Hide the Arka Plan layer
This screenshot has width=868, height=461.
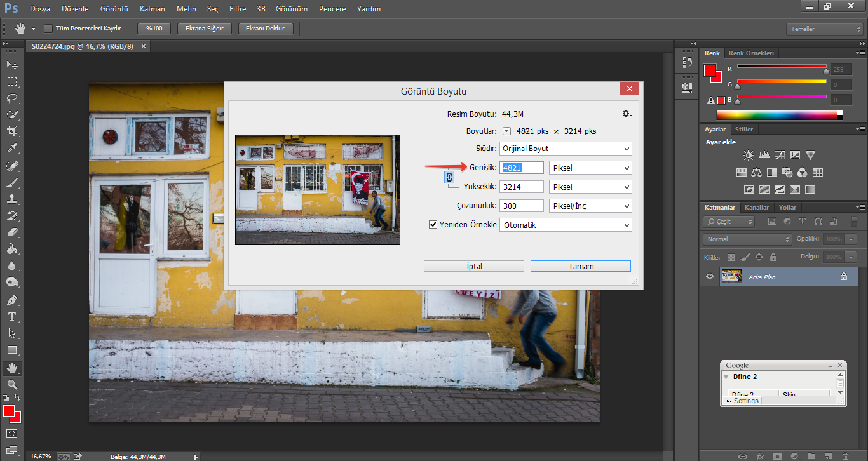[x=710, y=276]
